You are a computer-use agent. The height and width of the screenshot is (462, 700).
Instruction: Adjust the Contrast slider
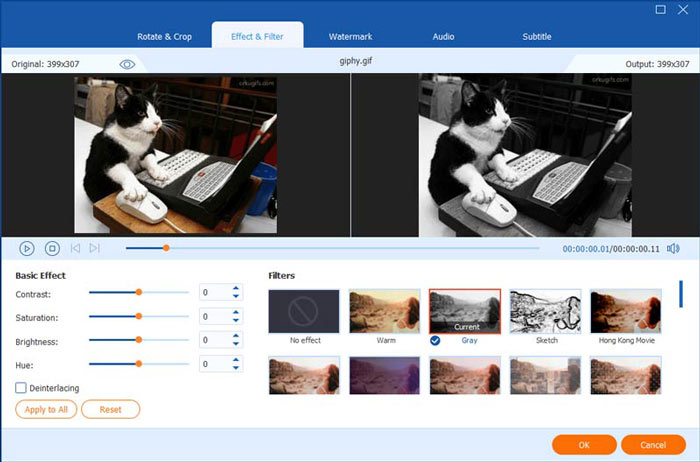(139, 292)
